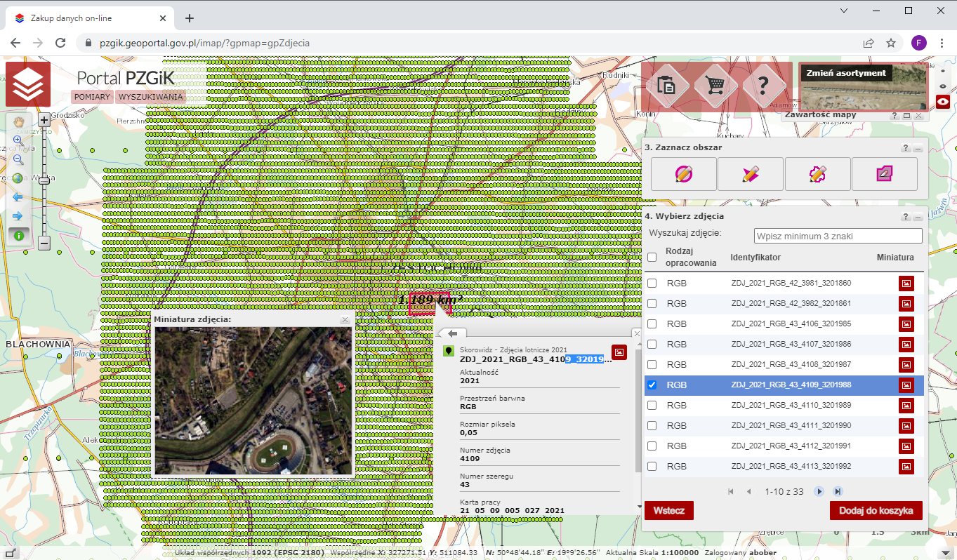Open the red layers logo button
Image resolution: width=957 pixels, height=560 pixels.
pos(28,84)
